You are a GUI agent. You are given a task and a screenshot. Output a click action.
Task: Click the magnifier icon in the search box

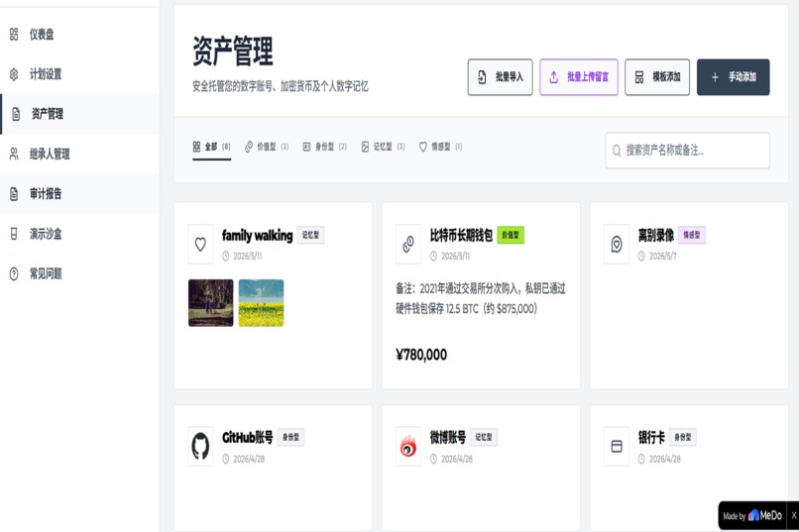(617, 151)
